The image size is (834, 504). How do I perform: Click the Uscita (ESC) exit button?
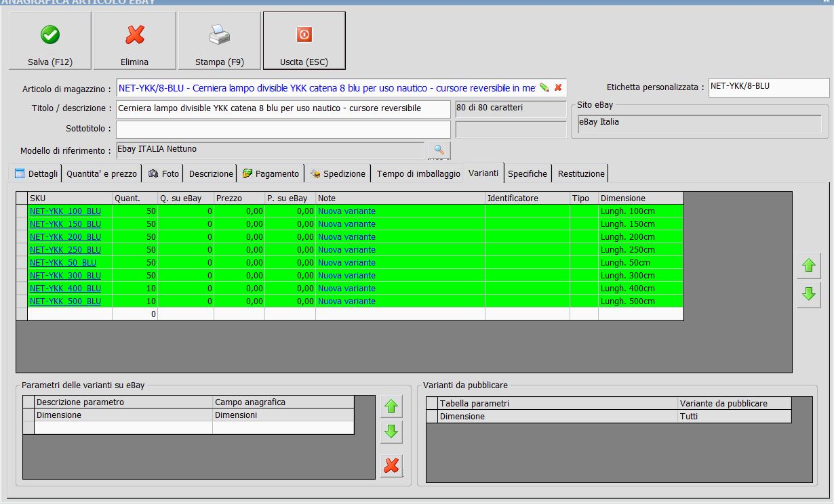pos(304,41)
